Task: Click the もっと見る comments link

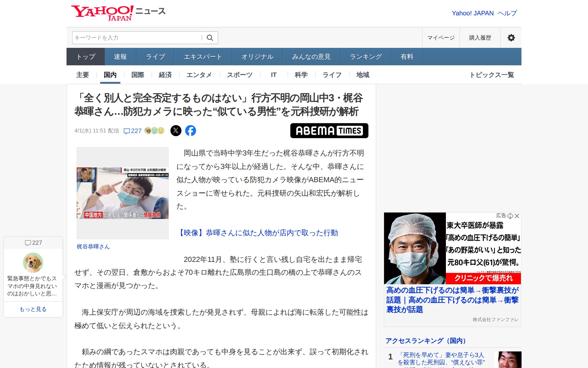Action: [33, 309]
